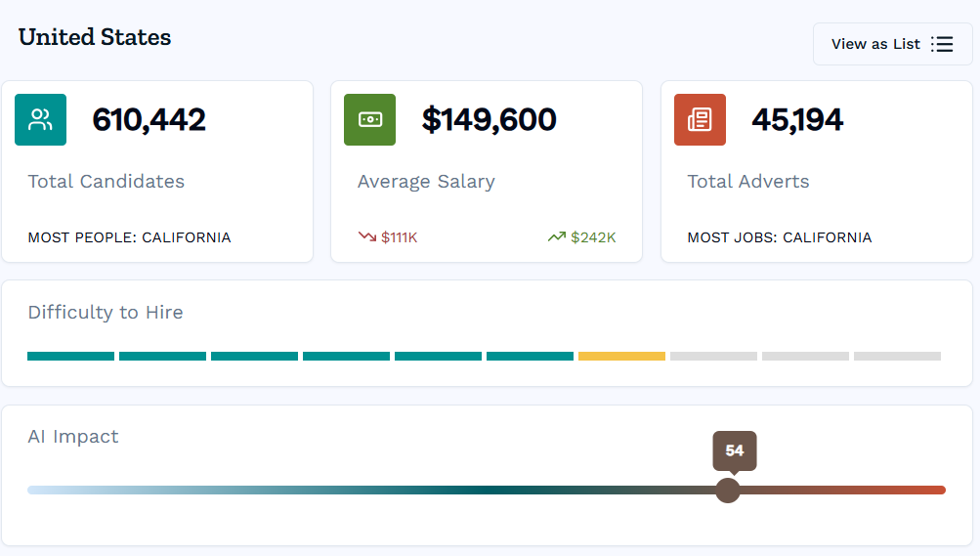Image resolution: width=980 pixels, height=556 pixels.
Task: Click the yellow Difficulty to Hire segment
Action: 621,357
